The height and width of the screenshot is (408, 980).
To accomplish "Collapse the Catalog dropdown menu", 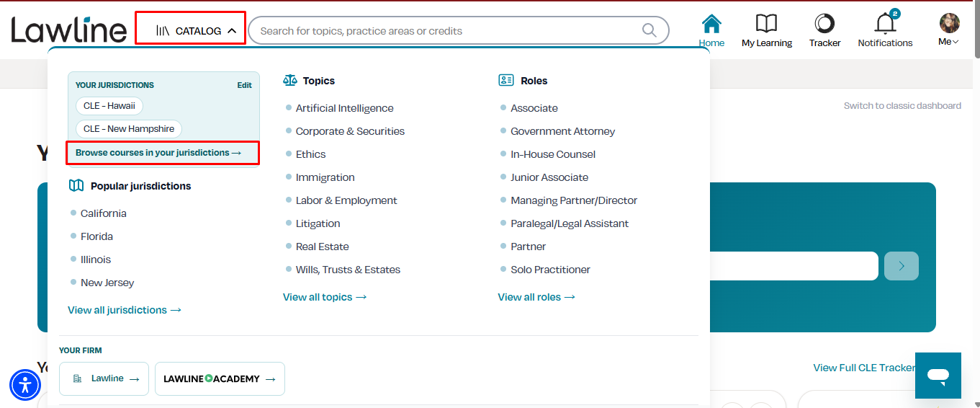I will coord(190,30).
